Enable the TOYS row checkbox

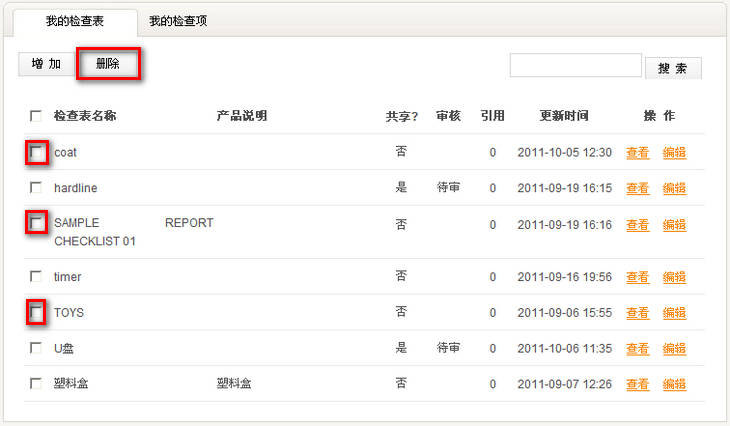click(x=36, y=312)
